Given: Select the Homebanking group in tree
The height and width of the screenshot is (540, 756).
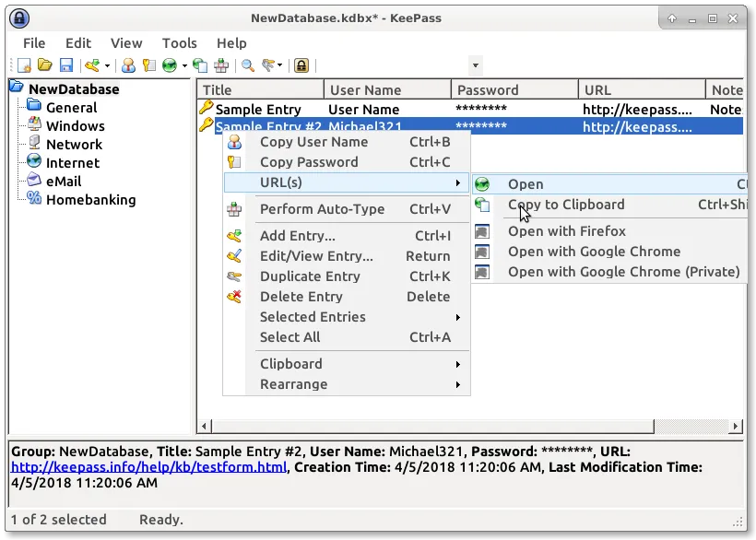Looking at the screenshot, I should coord(90,200).
